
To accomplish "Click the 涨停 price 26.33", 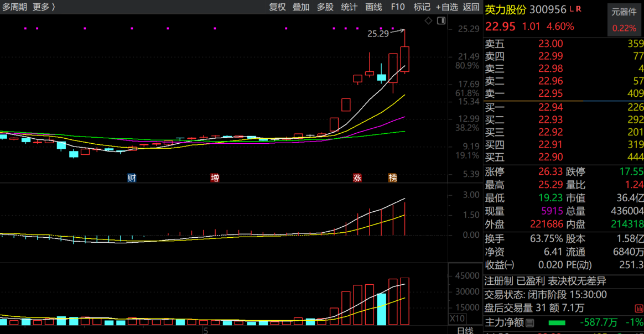I will (x=550, y=171).
